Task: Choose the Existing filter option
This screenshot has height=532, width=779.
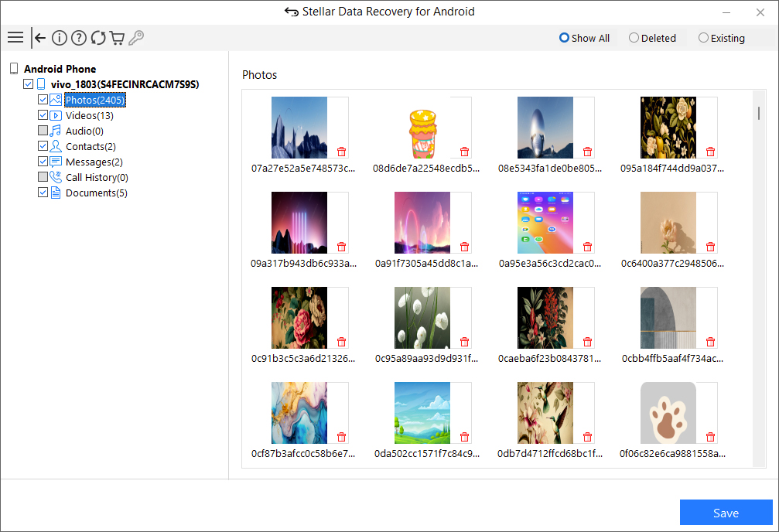Action: tap(703, 38)
